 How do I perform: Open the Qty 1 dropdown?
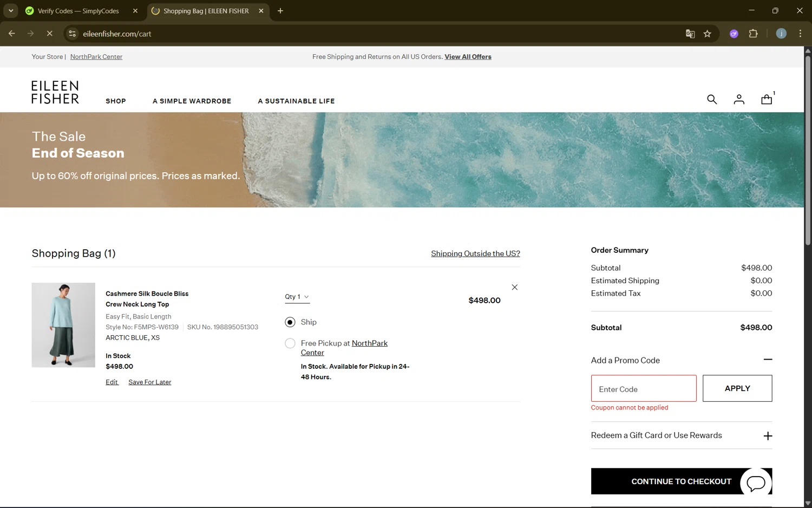(297, 297)
